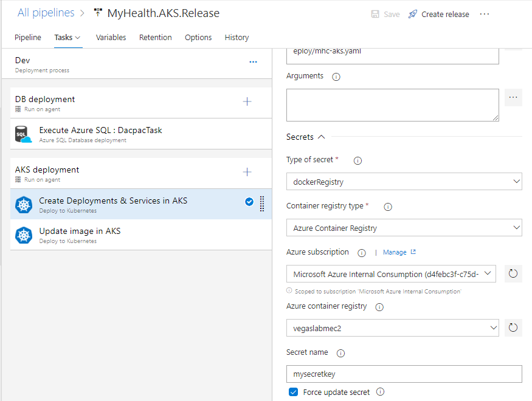
Task: Refresh the Azure container registry list
Action: 513,327
